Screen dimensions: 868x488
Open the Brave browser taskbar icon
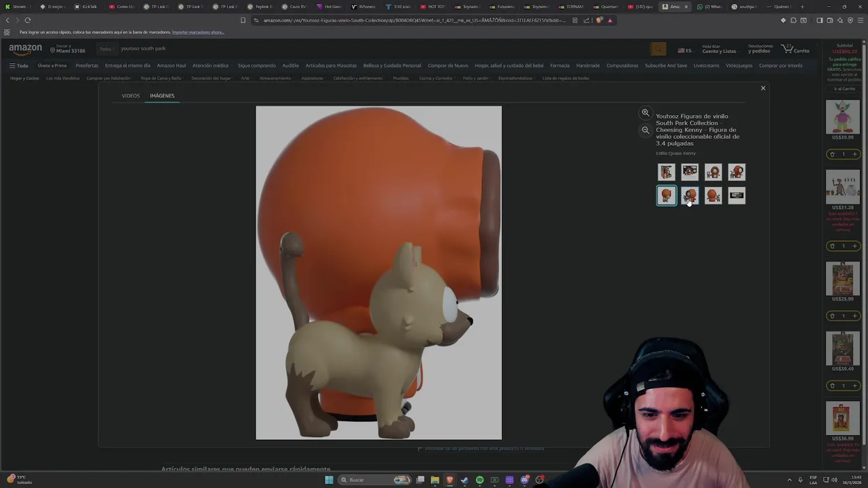(x=450, y=480)
